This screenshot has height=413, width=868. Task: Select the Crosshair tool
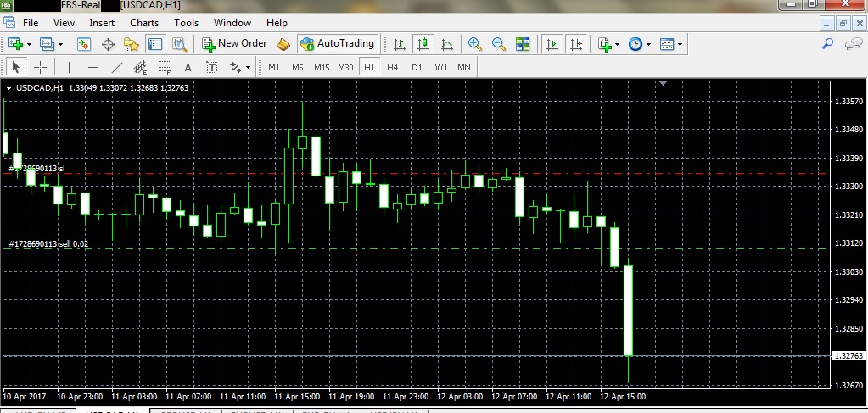41,68
